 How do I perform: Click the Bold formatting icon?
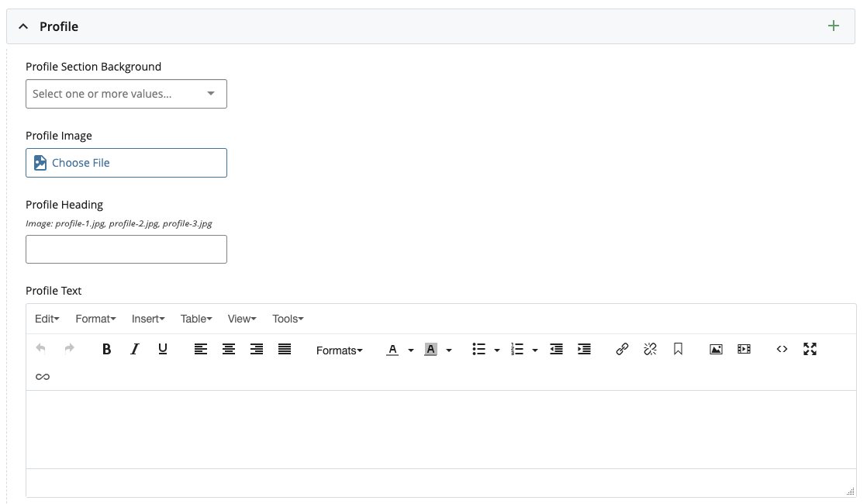click(x=107, y=350)
